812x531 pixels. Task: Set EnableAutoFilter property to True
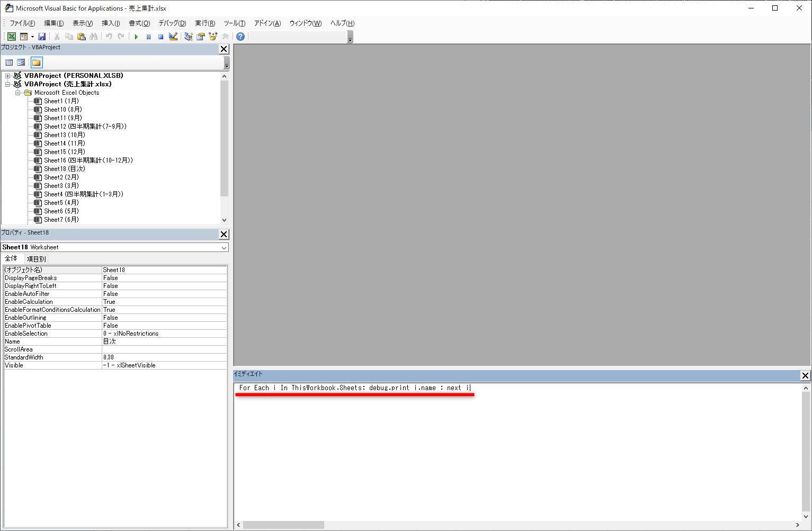(164, 293)
